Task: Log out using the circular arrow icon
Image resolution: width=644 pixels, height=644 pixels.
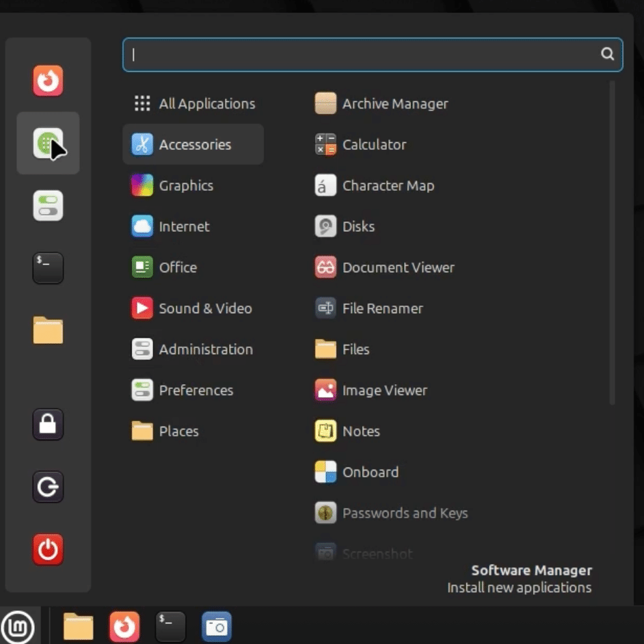Action: tap(48, 487)
